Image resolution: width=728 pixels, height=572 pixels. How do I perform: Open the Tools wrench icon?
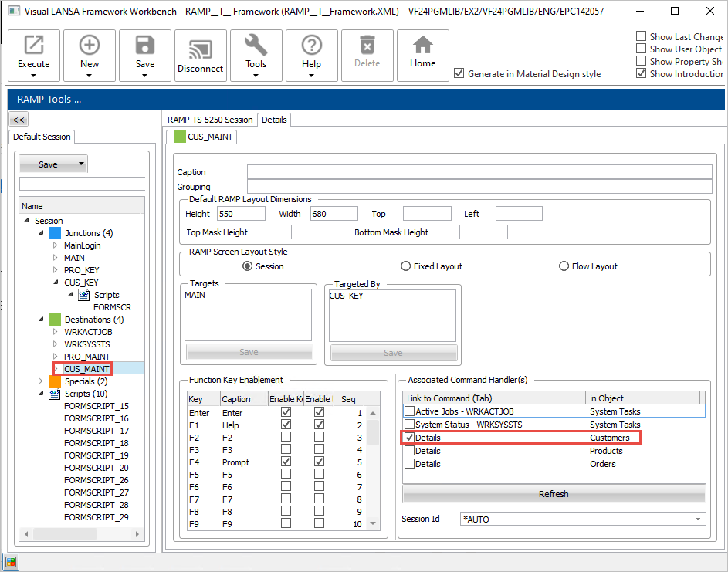click(x=256, y=46)
